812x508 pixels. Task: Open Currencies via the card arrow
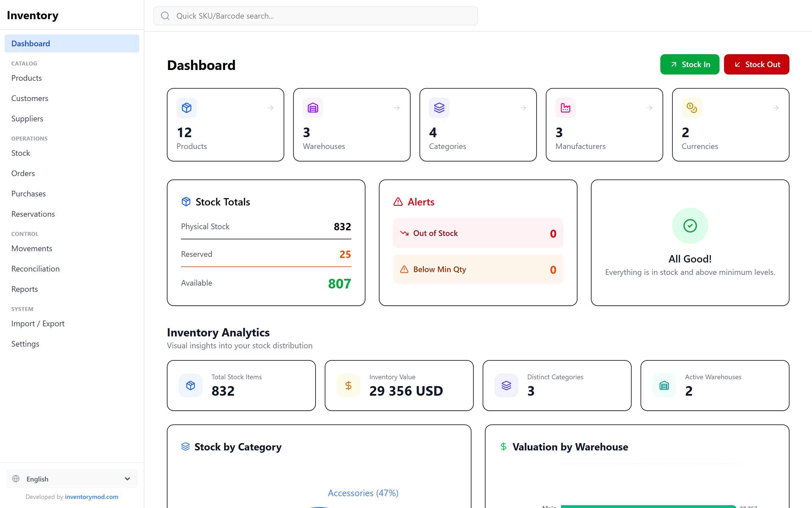point(776,108)
